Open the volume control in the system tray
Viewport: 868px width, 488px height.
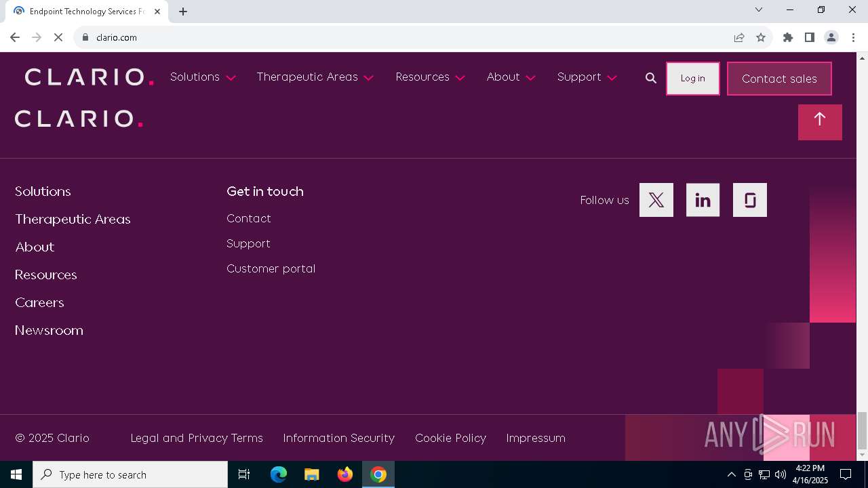click(x=781, y=474)
